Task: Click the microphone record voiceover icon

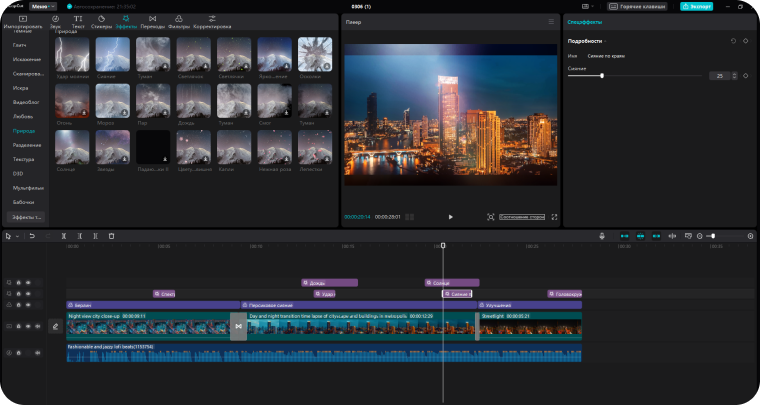Action: pyautogui.click(x=603, y=236)
